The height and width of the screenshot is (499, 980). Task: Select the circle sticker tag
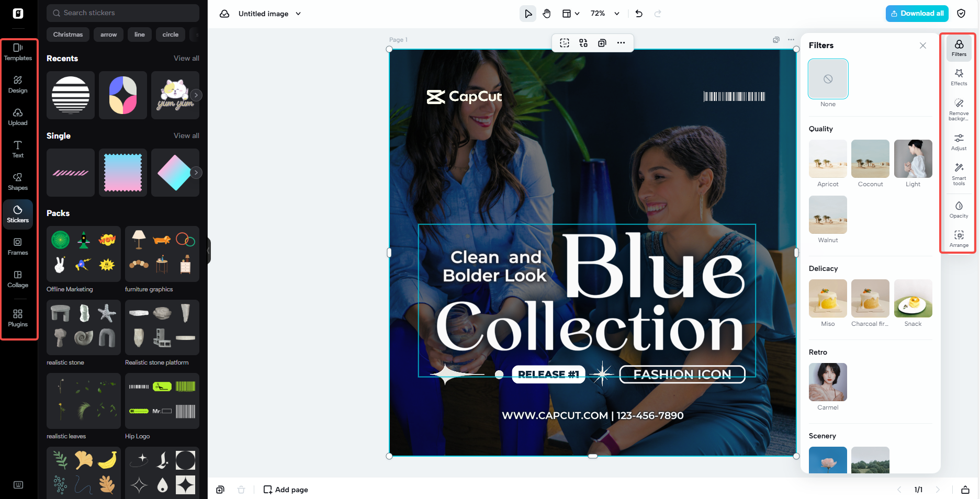[x=170, y=35]
